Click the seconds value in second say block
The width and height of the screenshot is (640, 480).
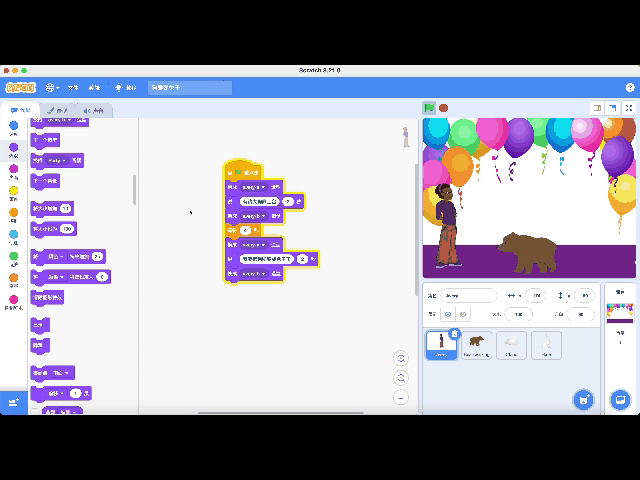pyautogui.click(x=302, y=259)
